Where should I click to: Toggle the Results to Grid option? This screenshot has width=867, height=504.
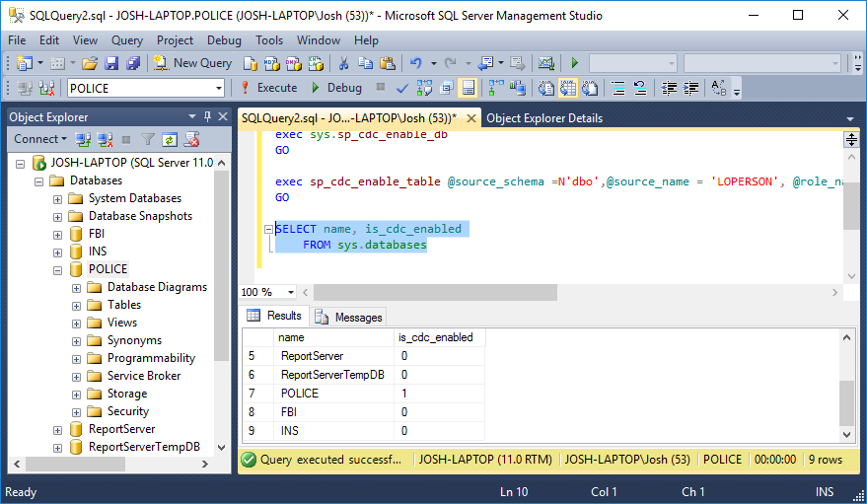(569, 88)
